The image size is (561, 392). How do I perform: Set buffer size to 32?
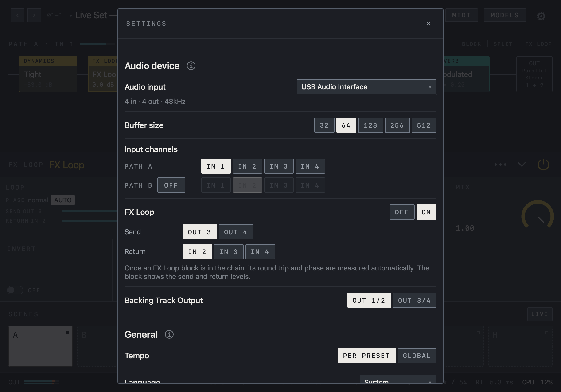tap(324, 125)
